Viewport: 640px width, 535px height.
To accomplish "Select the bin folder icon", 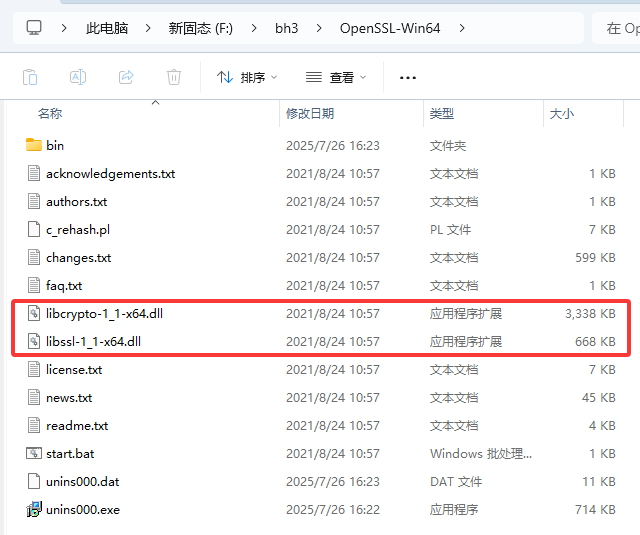I will 34,145.
